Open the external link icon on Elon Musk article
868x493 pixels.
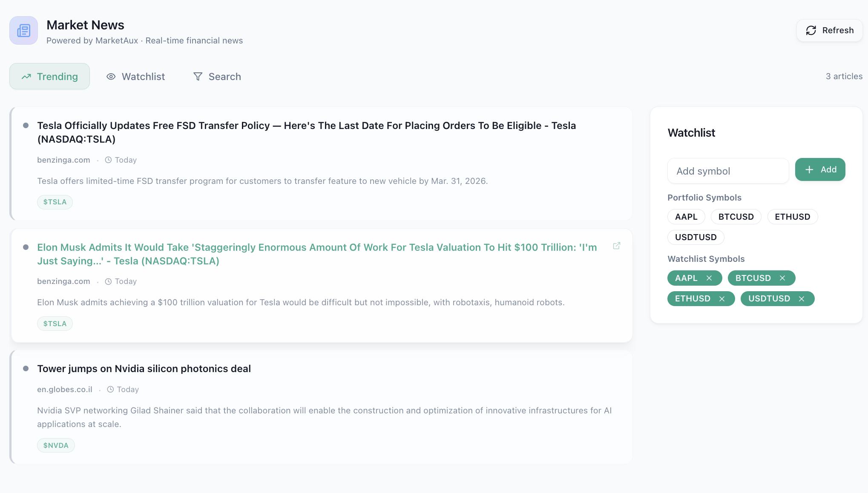[x=616, y=246]
